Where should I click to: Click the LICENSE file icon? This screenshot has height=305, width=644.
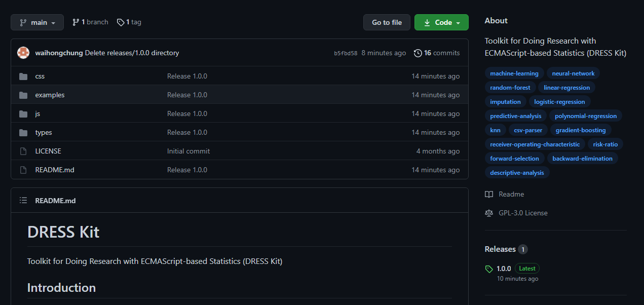[x=23, y=151]
